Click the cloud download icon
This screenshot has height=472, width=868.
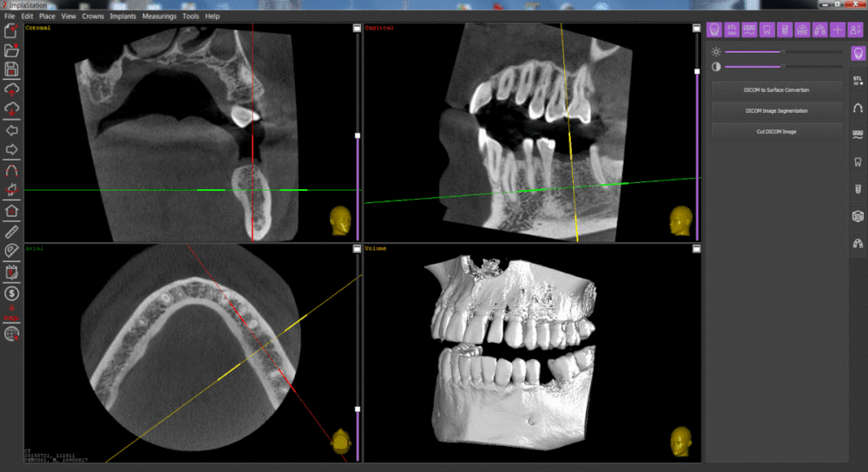click(11, 108)
